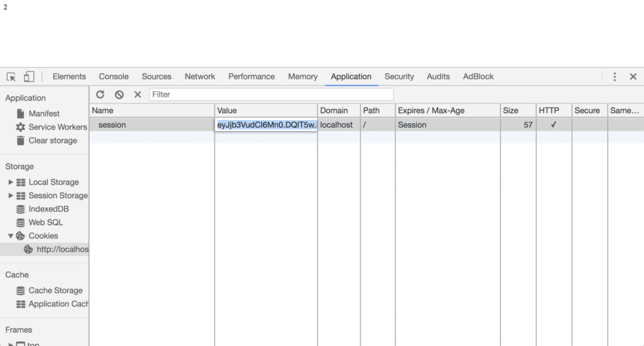
Task: Expand the Local Storage tree arrow
Action: pyautogui.click(x=11, y=182)
